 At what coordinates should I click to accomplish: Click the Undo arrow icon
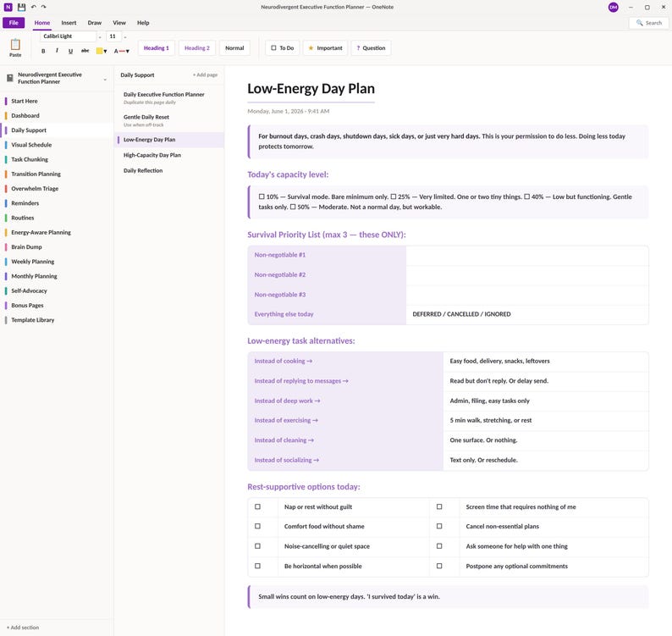coord(33,7)
